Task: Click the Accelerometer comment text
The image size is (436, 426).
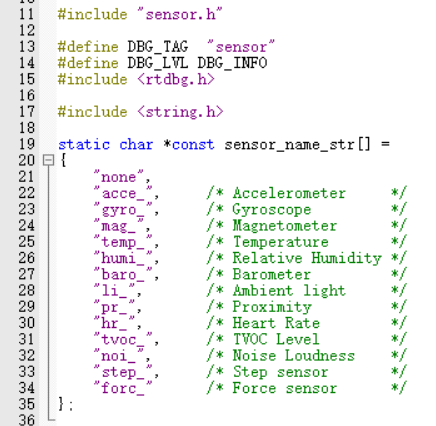Action: [289, 193]
